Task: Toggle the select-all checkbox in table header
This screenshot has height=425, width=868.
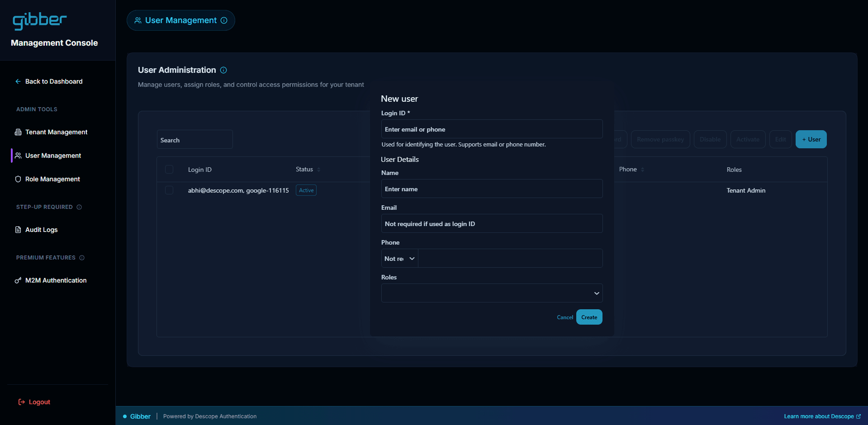Action: point(169,169)
